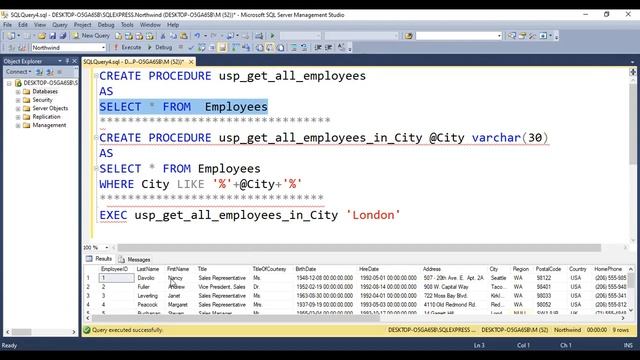Split the editor with the top-right splitter icon

click(633, 72)
